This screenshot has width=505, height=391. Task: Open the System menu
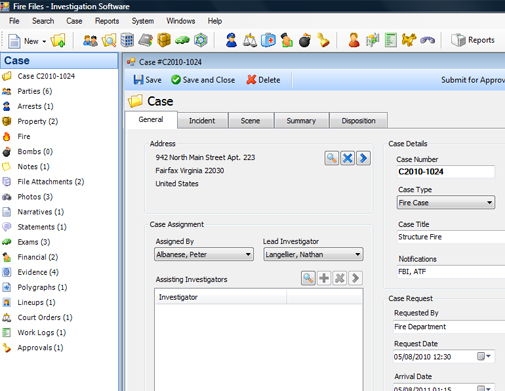[x=143, y=21]
